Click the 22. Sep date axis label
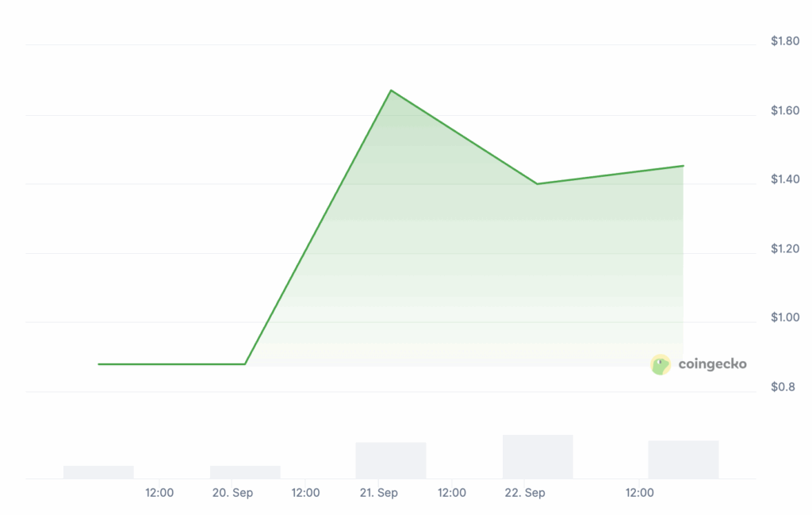 [x=525, y=493]
